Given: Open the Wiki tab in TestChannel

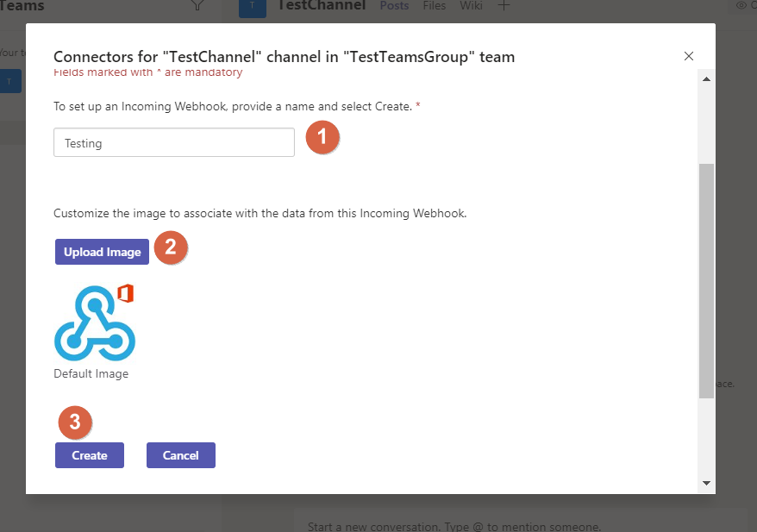Looking at the screenshot, I should click(x=471, y=6).
